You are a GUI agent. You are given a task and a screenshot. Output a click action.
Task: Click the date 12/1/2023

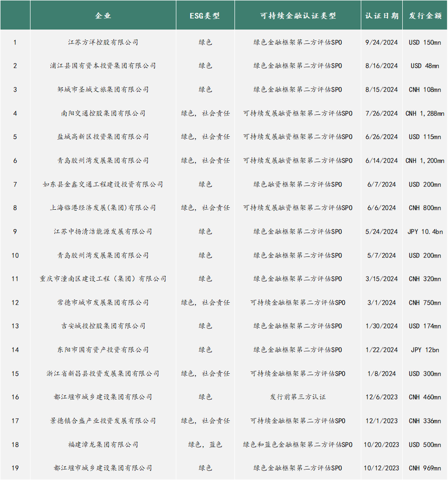[382, 421]
